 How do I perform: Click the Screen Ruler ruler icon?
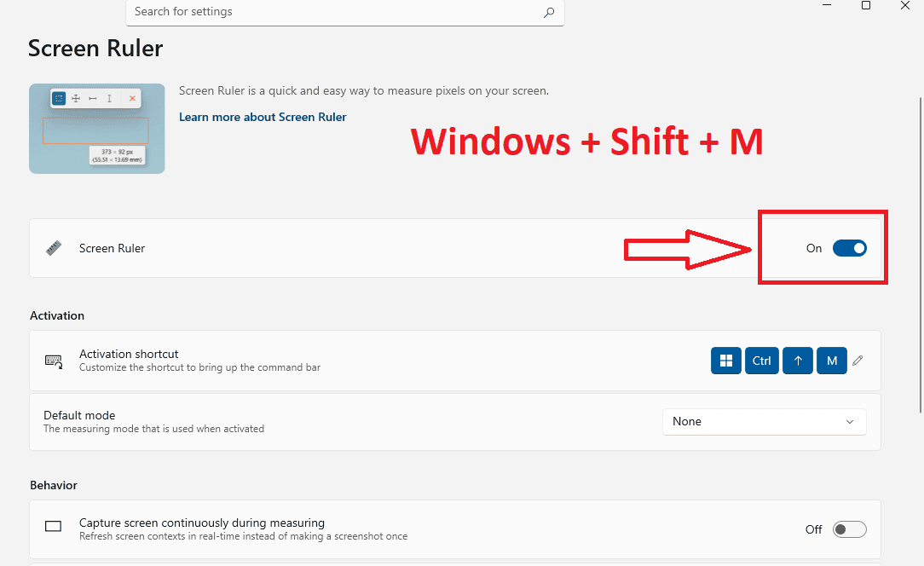click(54, 248)
